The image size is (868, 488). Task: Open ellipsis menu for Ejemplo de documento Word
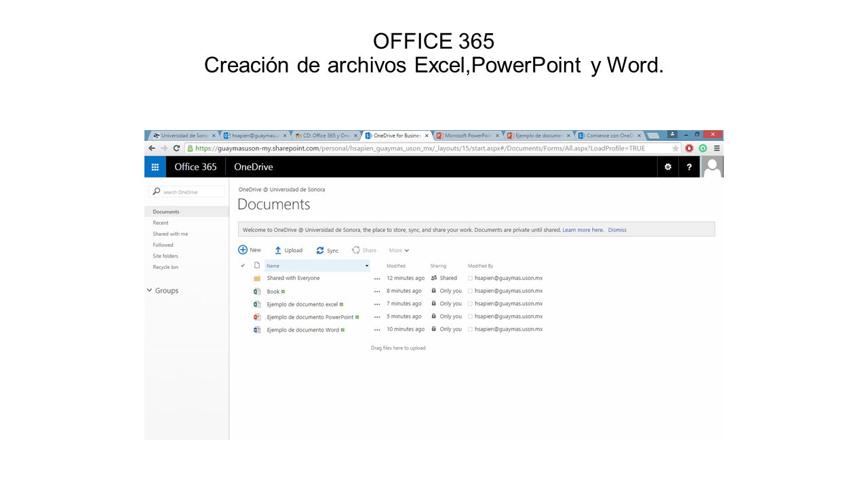(x=377, y=330)
